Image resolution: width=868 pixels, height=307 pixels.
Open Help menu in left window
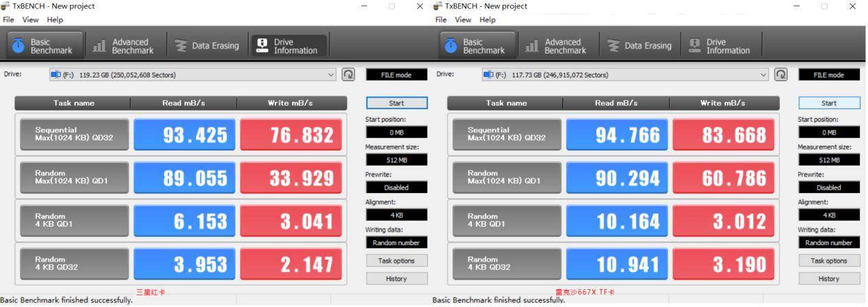(x=55, y=19)
